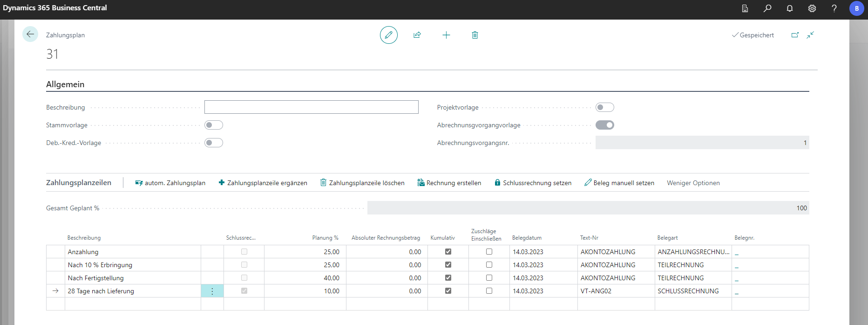The height and width of the screenshot is (325, 868).
Task: Check Zuschläge Einschließen for Nach Fertigstellung
Action: 489,278
